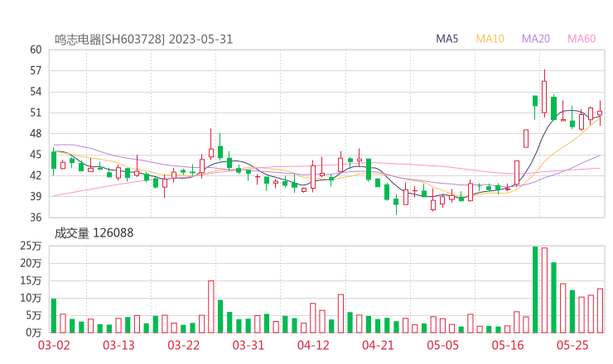The width and height of the screenshot is (613, 364).
Task: Click the MA60 legend label
Action: 582,39
